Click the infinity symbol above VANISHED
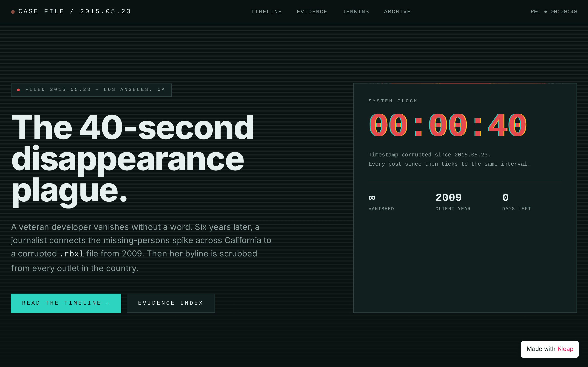The height and width of the screenshot is (367, 588). [x=372, y=197]
